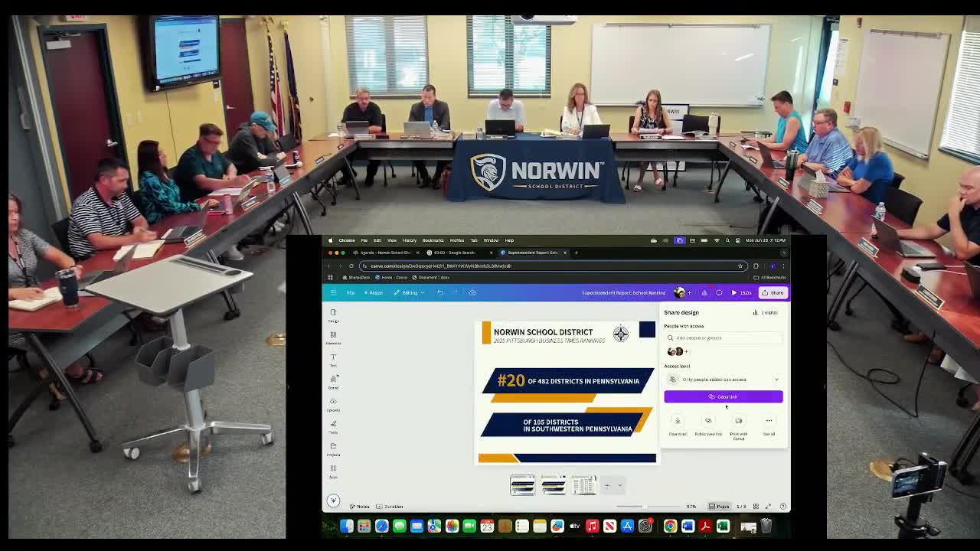Screen dimensions: 980x551
Task: Click the Share button
Action: point(773,292)
